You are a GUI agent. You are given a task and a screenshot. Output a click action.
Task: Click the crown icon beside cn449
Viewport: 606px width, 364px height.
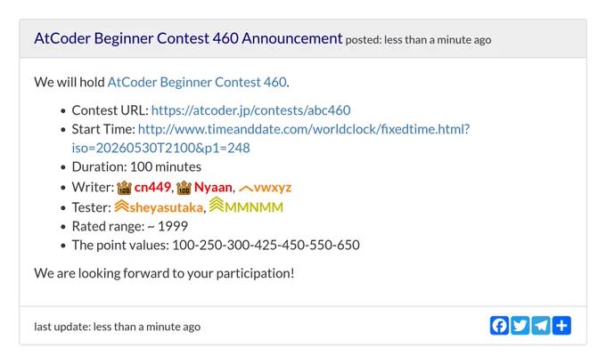pos(124,188)
